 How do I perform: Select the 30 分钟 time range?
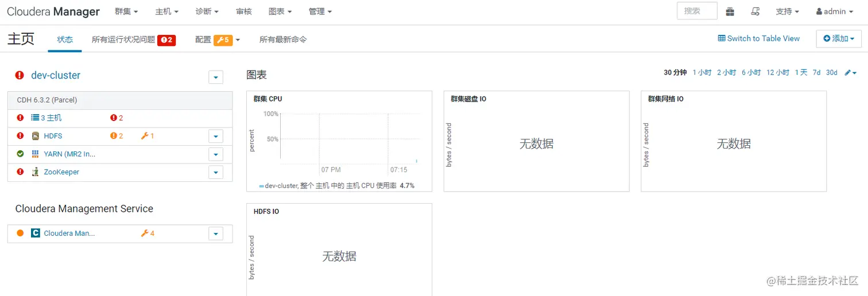point(675,72)
